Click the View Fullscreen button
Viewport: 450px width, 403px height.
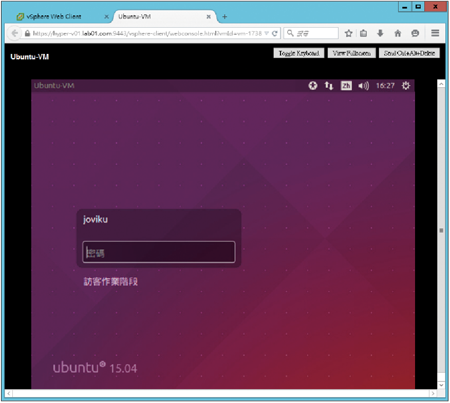(x=351, y=53)
